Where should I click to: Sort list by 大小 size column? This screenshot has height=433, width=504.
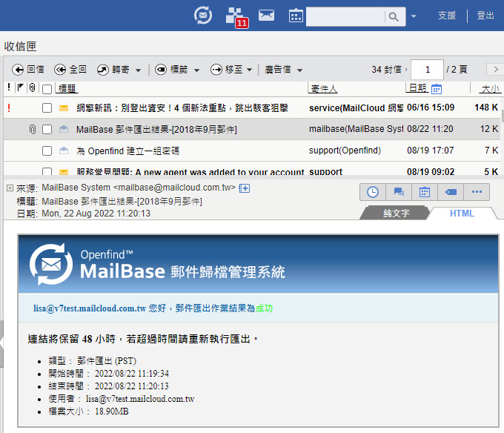[x=490, y=89]
